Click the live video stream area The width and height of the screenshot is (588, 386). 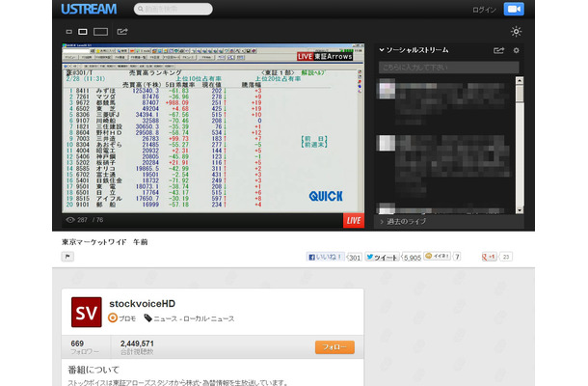pyautogui.click(x=213, y=128)
